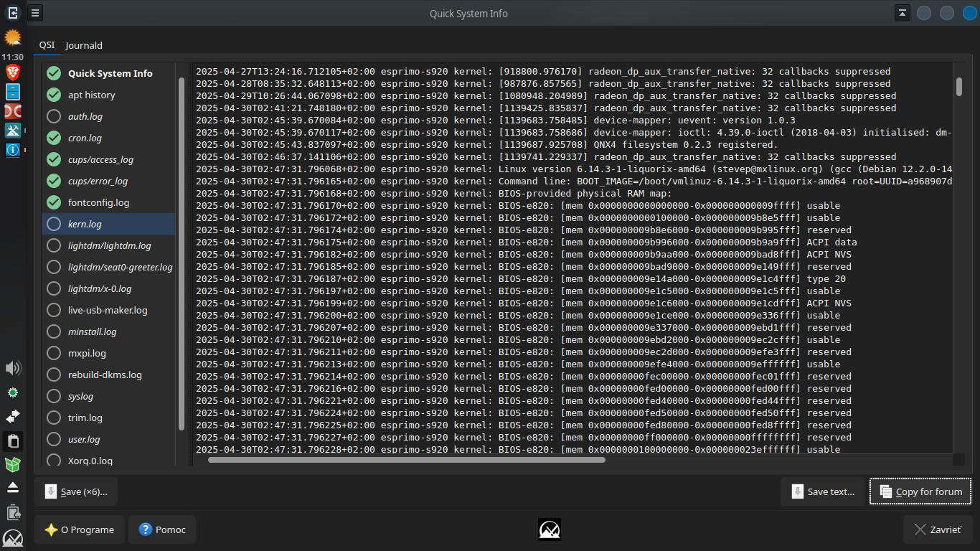Click the Zavrieť button
Image resolution: width=980 pixels, height=551 pixels.
point(938,529)
